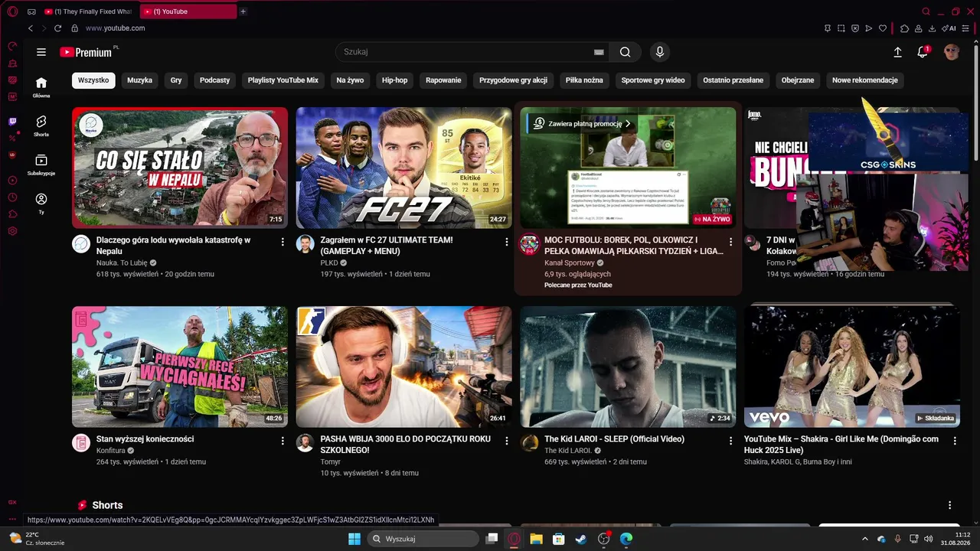Select the Nowe rekomendacje chip
980x551 pixels.
(865, 80)
